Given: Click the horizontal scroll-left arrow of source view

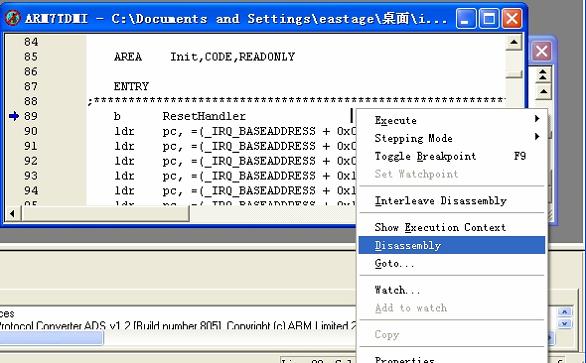Looking at the screenshot, I should [x=12, y=214].
